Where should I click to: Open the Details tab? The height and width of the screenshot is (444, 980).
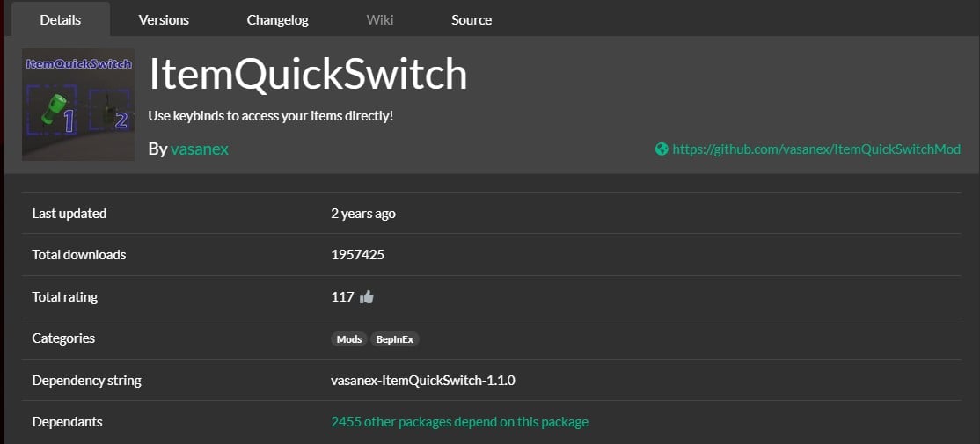pyautogui.click(x=60, y=19)
